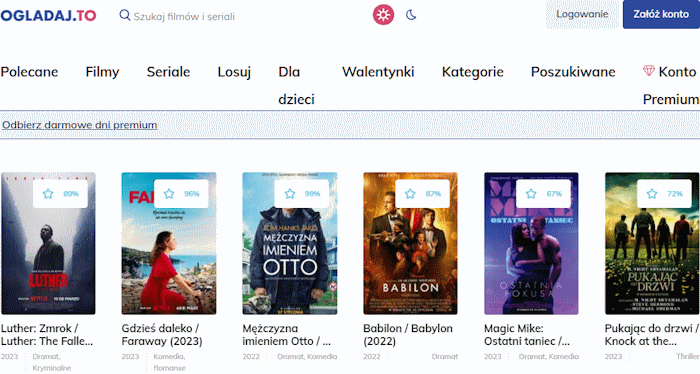Image resolution: width=700 pixels, height=374 pixels.
Task: Switch to dark mode moon icon
Action: (x=411, y=15)
